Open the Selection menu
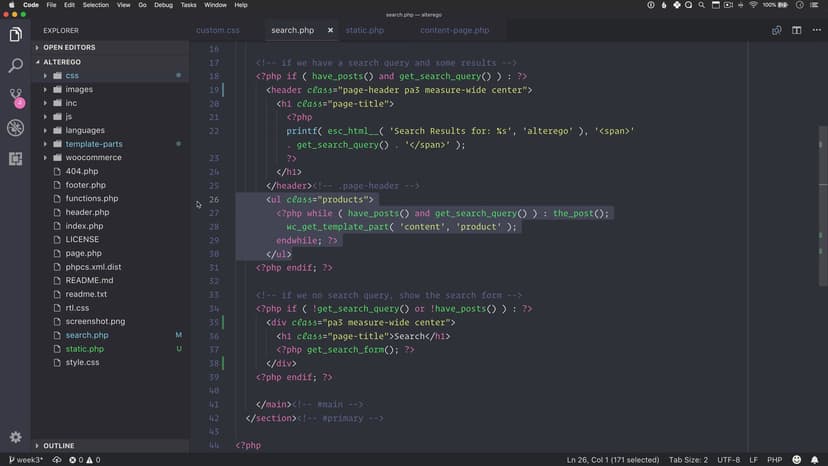The height and width of the screenshot is (466, 828). tap(96, 5)
